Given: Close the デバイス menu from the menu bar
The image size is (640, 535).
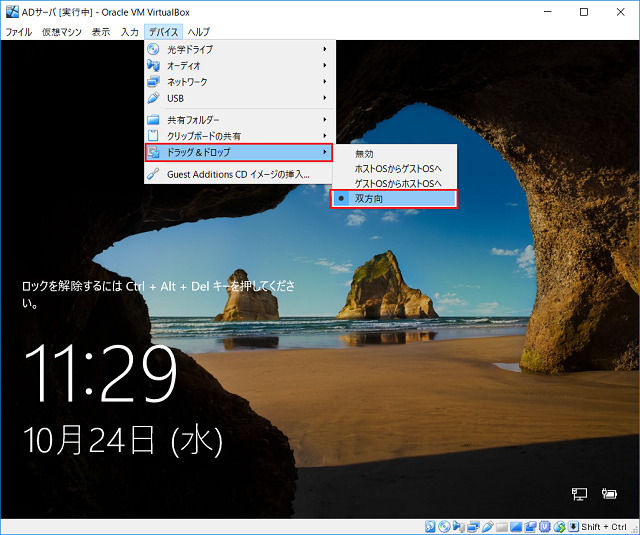Looking at the screenshot, I should [163, 32].
